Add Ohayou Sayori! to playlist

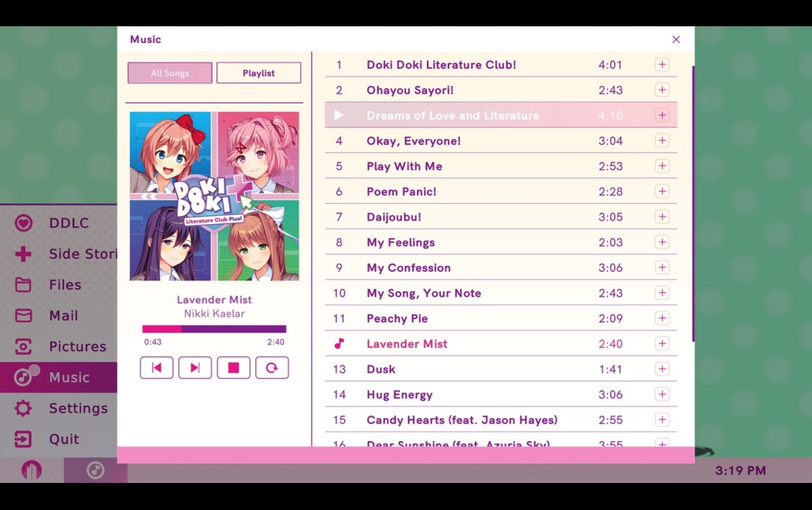click(662, 90)
